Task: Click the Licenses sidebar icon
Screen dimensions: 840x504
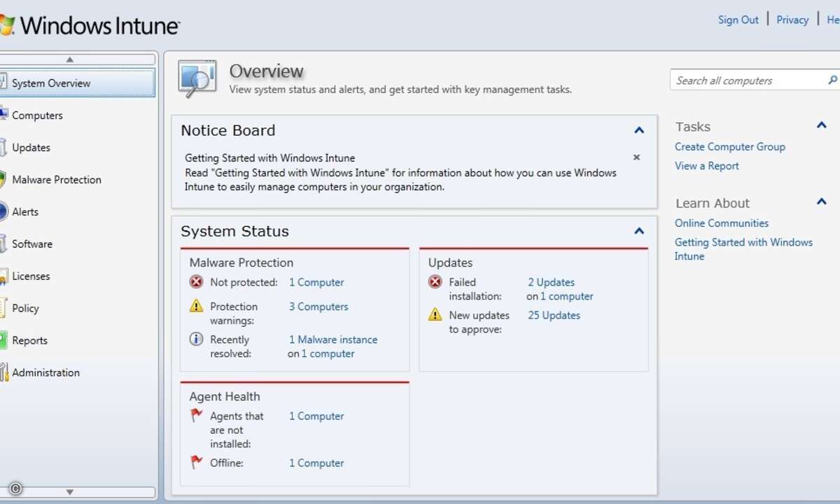Action: [3, 275]
